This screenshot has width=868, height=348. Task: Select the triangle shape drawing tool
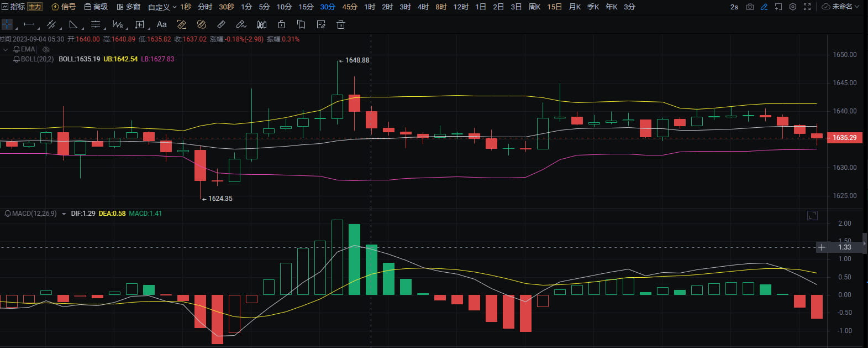click(x=73, y=24)
